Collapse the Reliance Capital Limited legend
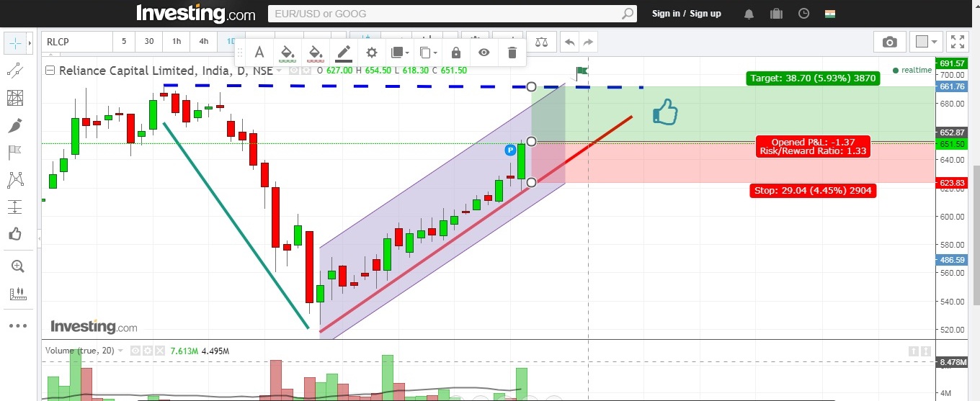The height and width of the screenshot is (401, 980). click(x=50, y=71)
